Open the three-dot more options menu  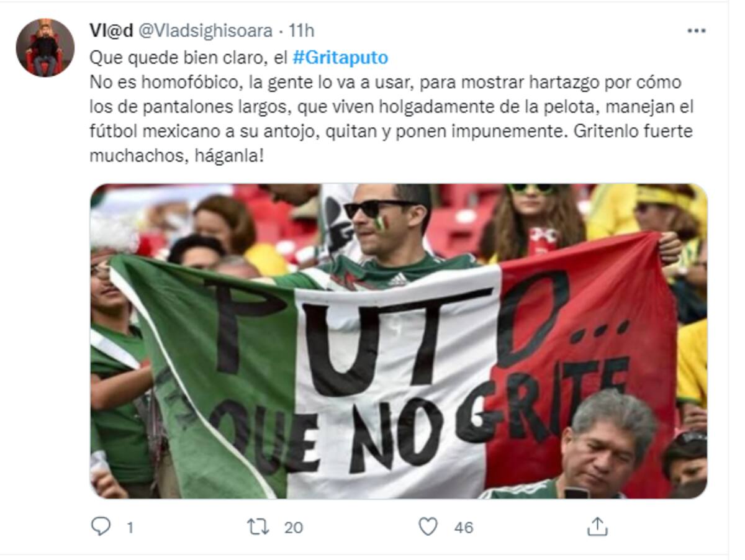click(x=697, y=31)
